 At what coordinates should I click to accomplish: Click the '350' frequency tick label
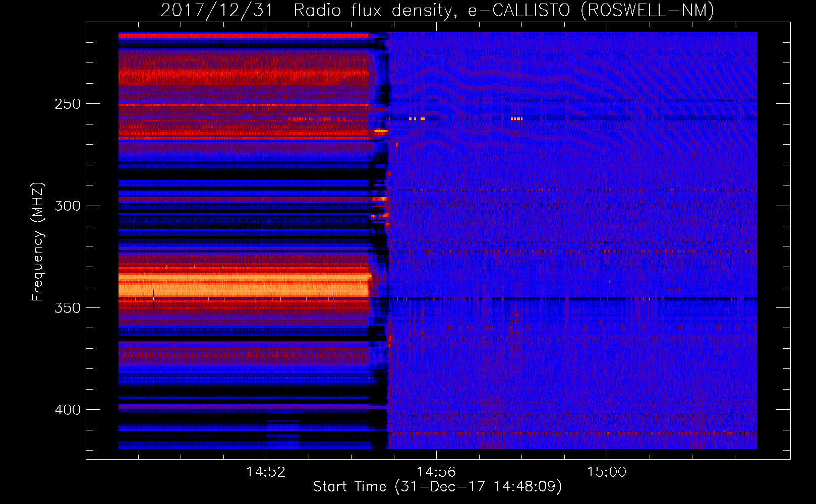click(x=68, y=307)
